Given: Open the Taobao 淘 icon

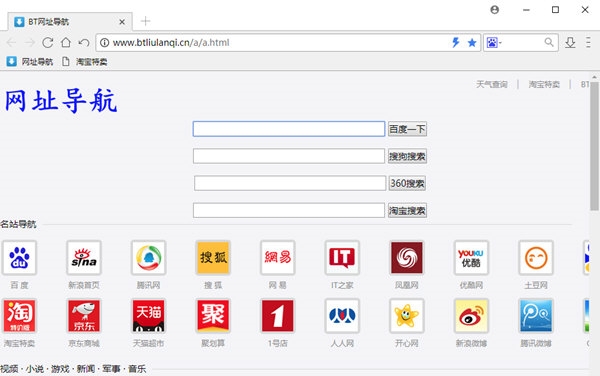Looking at the screenshot, I should pos(19,316).
